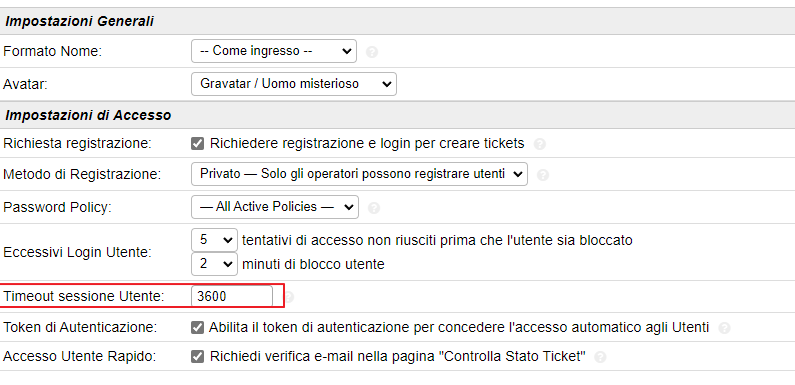
Task: Uncheck Richiedere registrazione e login checkbox
Action: (197, 144)
